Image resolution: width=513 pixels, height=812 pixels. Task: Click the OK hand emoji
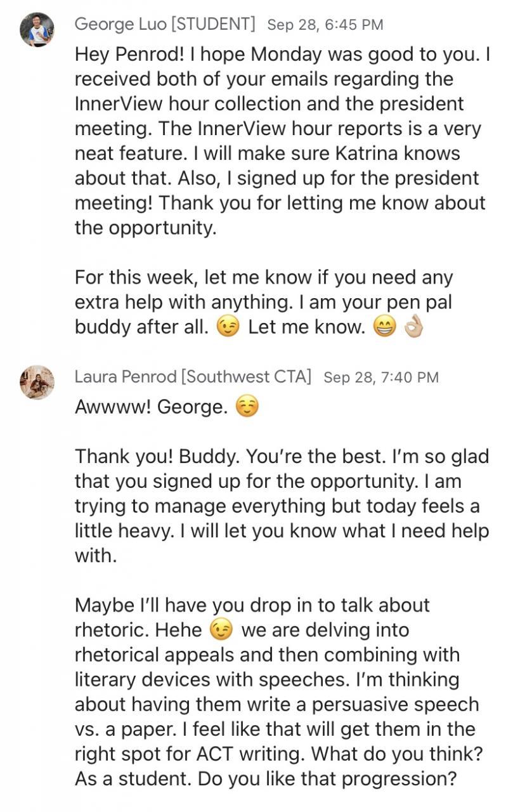(x=413, y=327)
